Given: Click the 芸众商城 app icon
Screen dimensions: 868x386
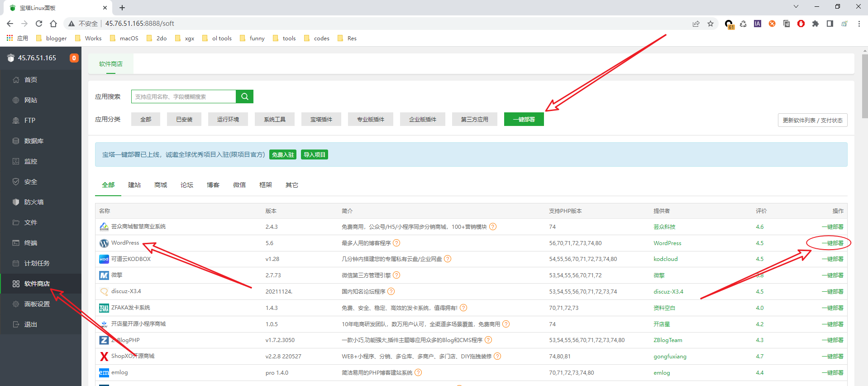Looking at the screenshot, I should 104,227.
